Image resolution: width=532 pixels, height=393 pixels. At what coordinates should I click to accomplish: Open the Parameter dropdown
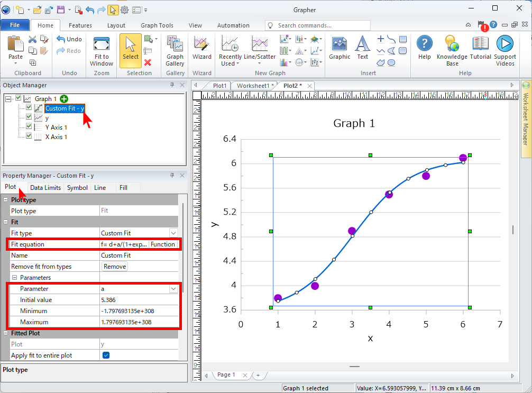173,289
